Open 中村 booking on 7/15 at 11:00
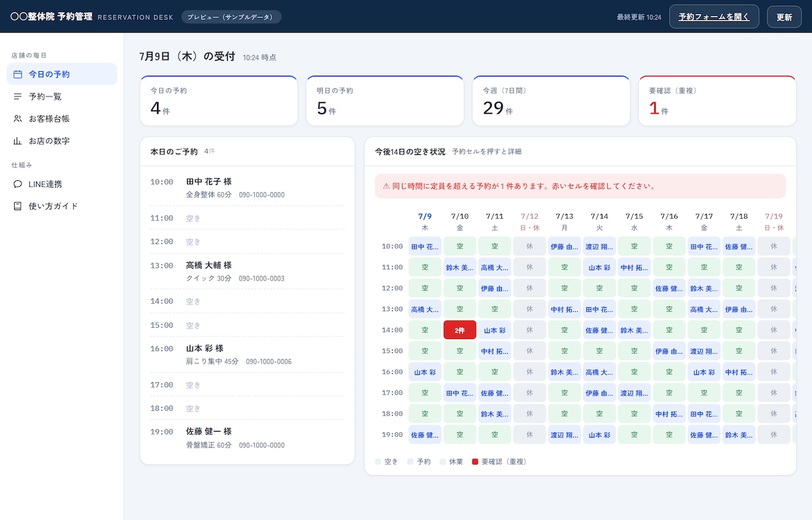The height and width of the screenshot is (520, 812). point(634,267)
